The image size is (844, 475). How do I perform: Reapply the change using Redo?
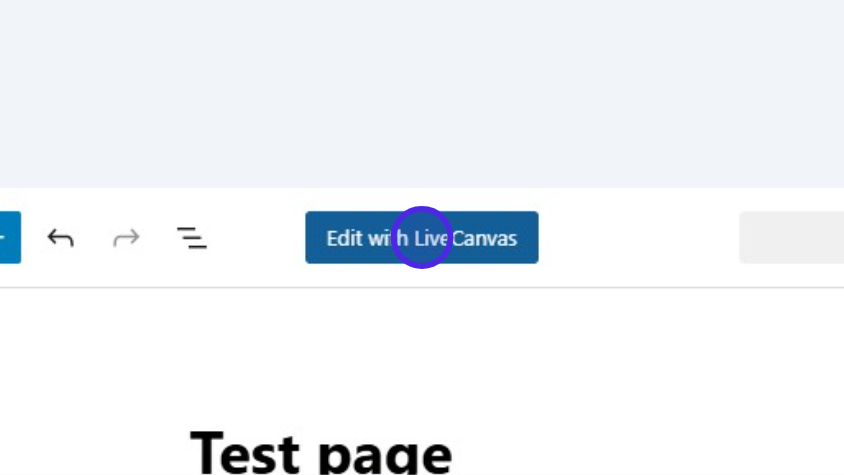click(126, 238)
